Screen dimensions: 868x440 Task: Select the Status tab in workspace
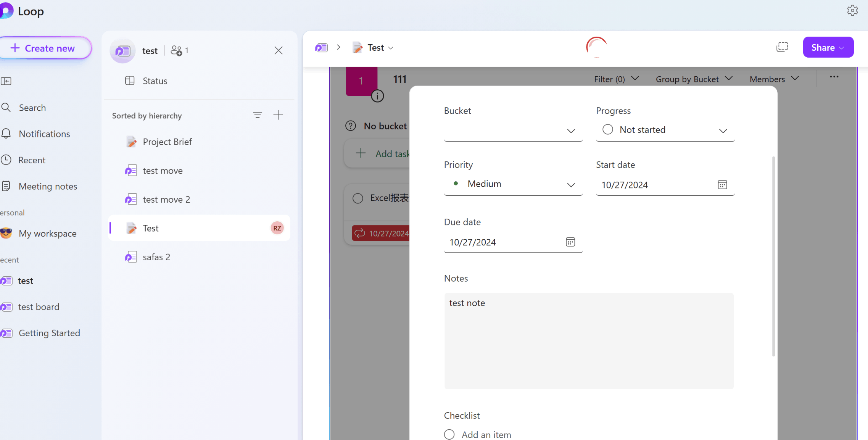pos(155,81)
